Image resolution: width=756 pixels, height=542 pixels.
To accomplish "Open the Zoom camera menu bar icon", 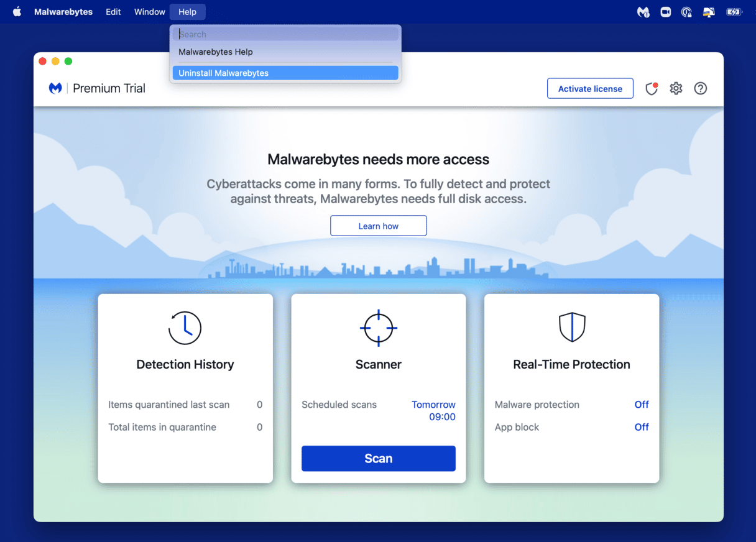I will click(665, 12).
